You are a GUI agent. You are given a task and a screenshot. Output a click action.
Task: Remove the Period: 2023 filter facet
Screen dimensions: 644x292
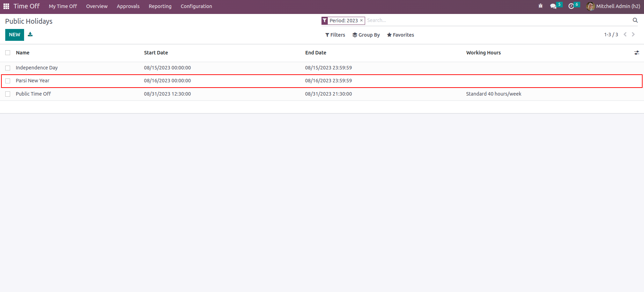(x=362, y=21)
